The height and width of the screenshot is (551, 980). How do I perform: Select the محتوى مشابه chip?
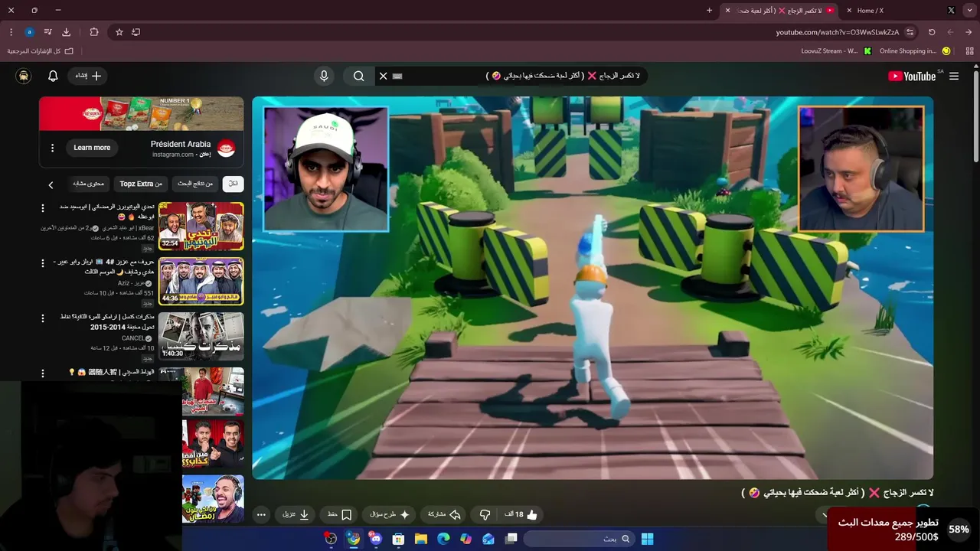click(88, 184)
